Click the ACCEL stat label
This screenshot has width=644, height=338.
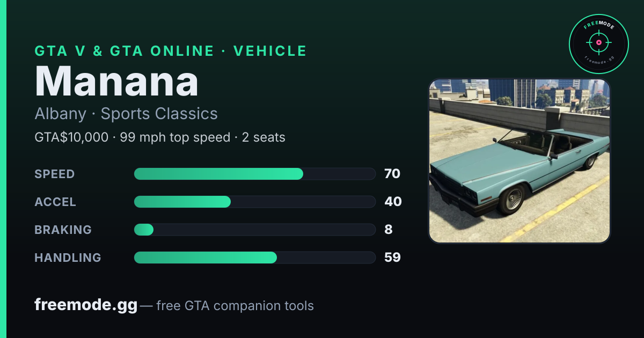coord(55,202)
